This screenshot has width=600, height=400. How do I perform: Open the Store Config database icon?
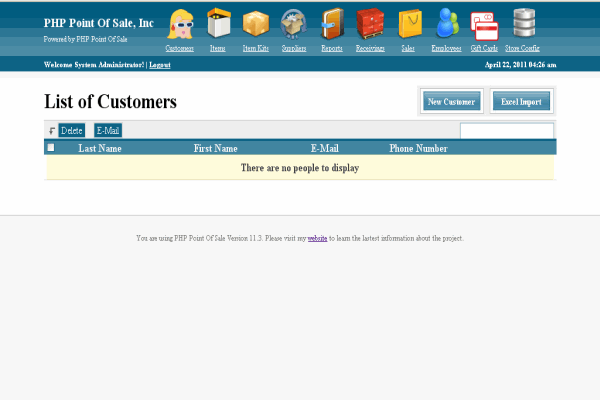click(524, 23)
